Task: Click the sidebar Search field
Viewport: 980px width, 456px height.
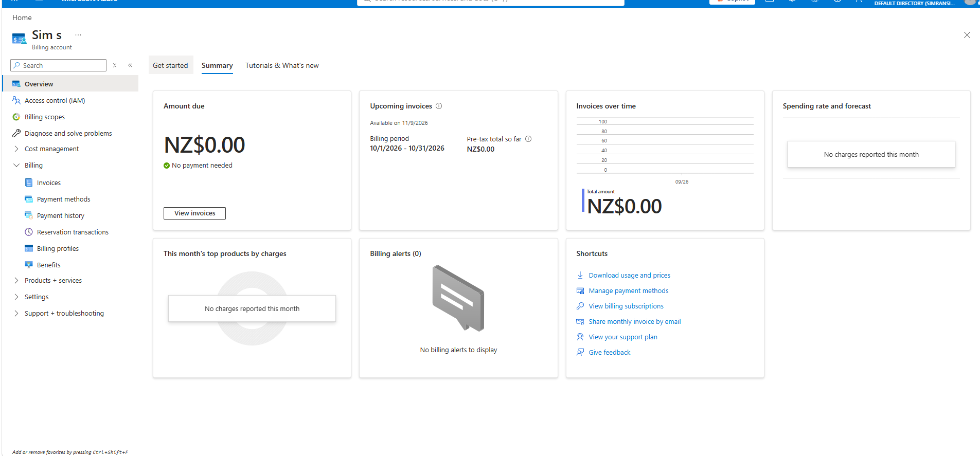Action: click(x=58, y=65)
